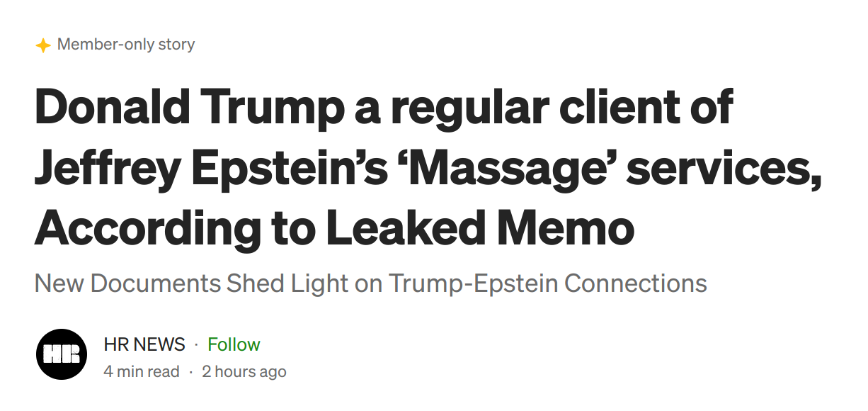868x411 pixels.
Task: Click "Shed Light" in the subtitle
Action: (288, 283)
